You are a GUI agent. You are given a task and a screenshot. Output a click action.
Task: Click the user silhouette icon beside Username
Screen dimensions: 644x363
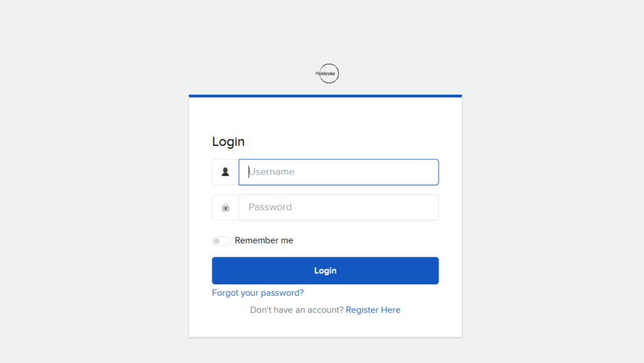click(x=225, y=172)
